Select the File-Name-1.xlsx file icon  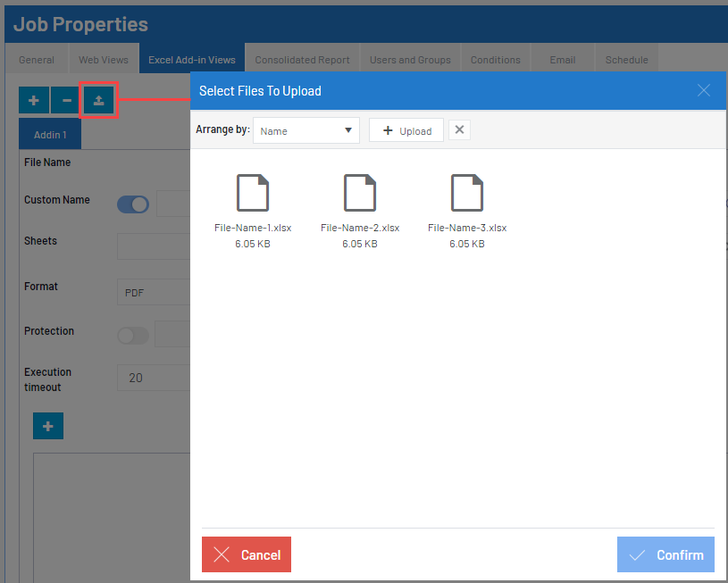click(x=253, y=193)
